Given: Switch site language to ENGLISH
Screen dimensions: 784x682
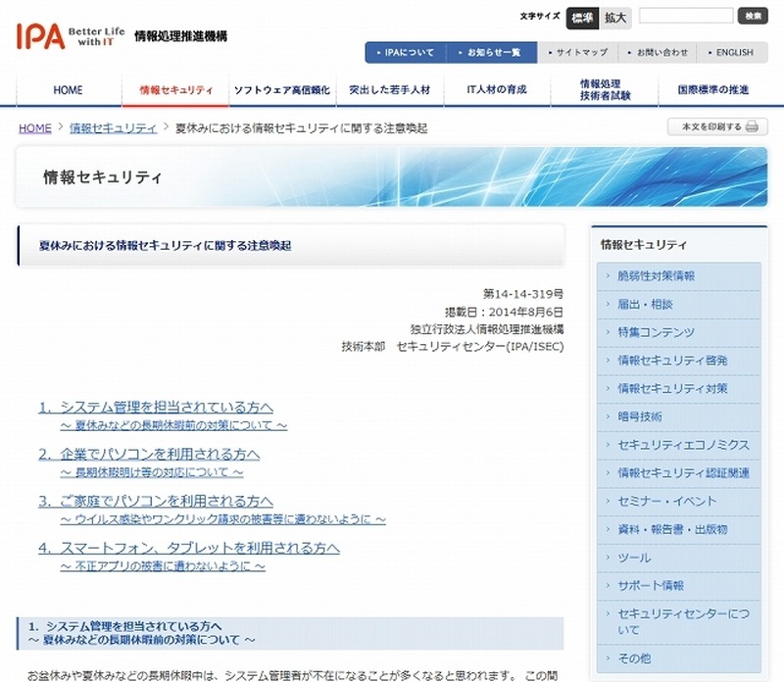Looking at the screenshot, I should 728,53.
